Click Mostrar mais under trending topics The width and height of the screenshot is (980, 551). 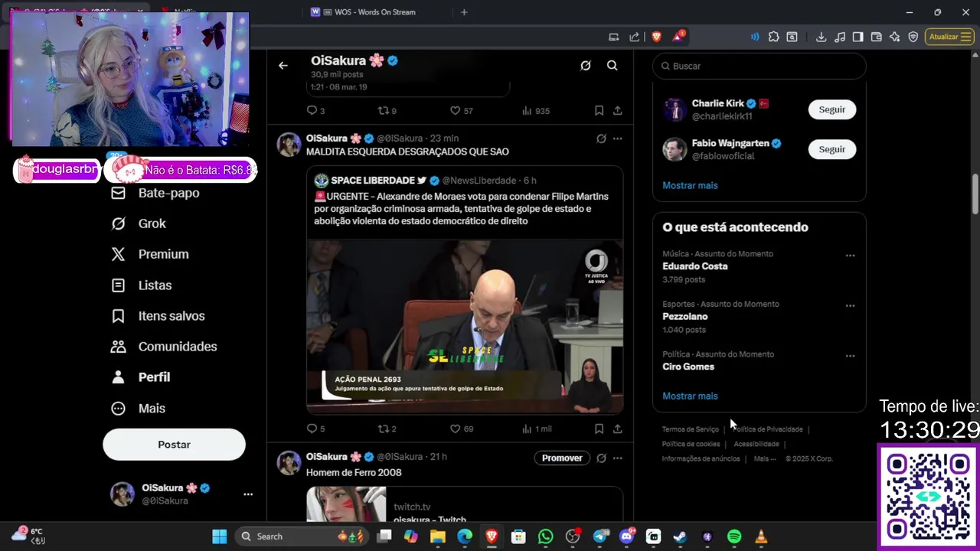(690, 396)
